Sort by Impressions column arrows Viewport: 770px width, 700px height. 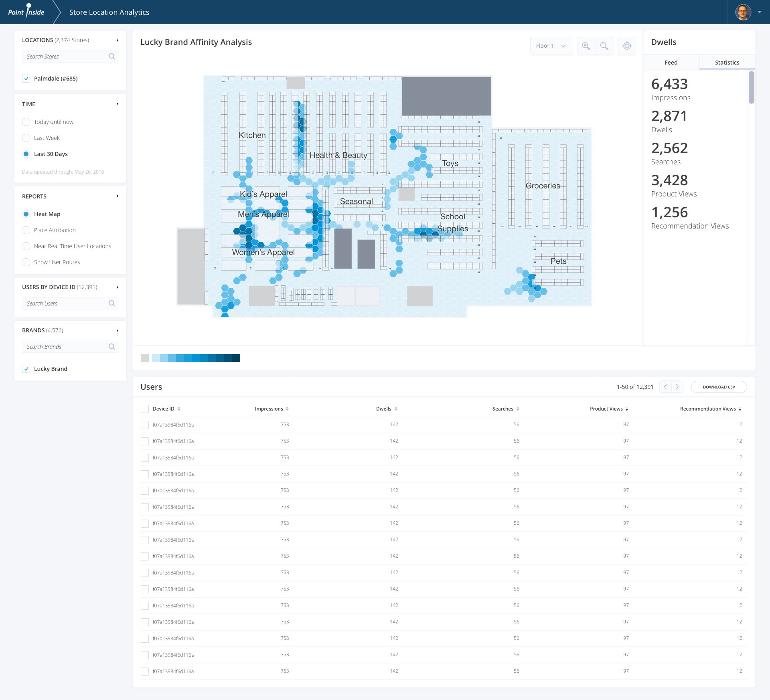[287, 409]
